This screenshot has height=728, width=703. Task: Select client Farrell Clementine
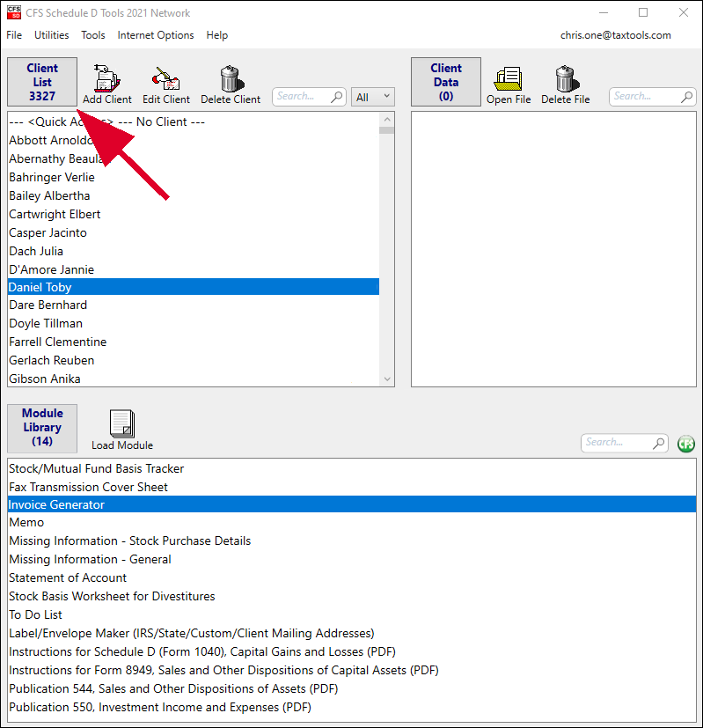click(194, 342)
